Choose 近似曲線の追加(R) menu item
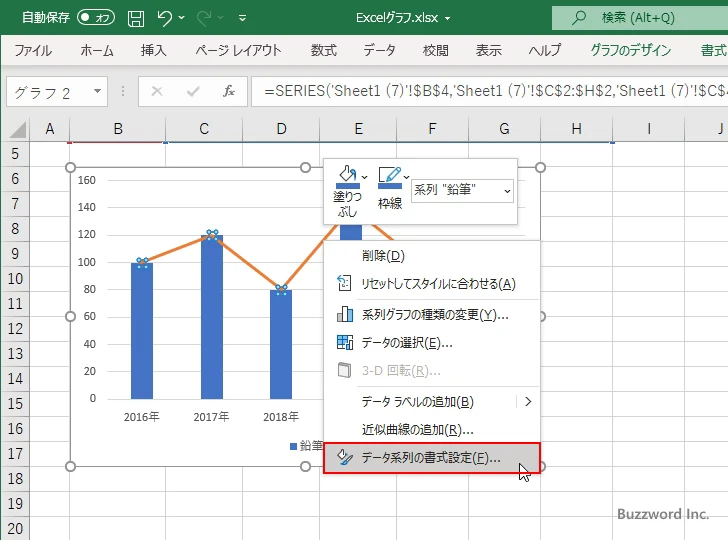Viewport: 728px width, 540px height. 432,430
